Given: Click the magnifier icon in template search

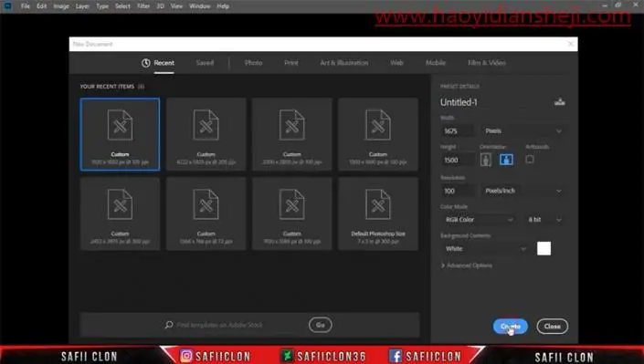Looking at the screenshot, I should (169, 325).
